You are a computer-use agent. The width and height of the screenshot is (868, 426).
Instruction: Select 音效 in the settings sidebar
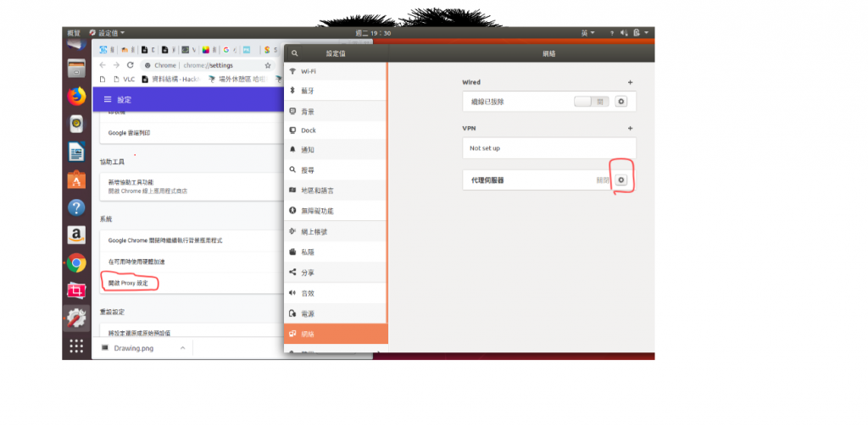[x=336, y=293]
